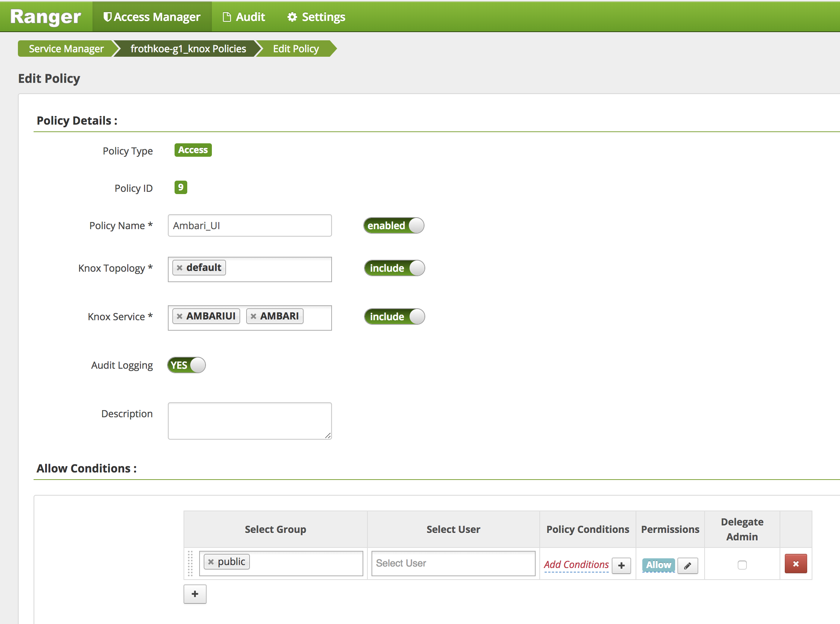840x624 pixels.
Task: Check the Delegate Admin checkbox
Action: tap(742, 565)
